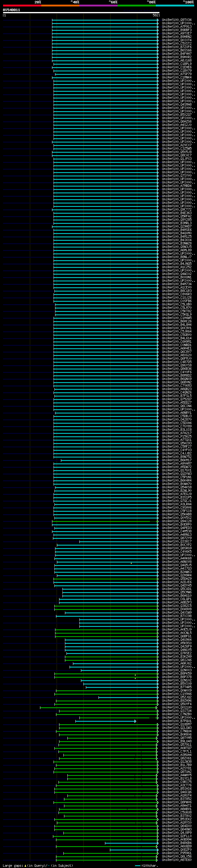This screenshot has height=868, width=197.
Task: Select the UniRef100_Q6BFG1 hit label
Action: pyautogui.click(x=176, y=636)
